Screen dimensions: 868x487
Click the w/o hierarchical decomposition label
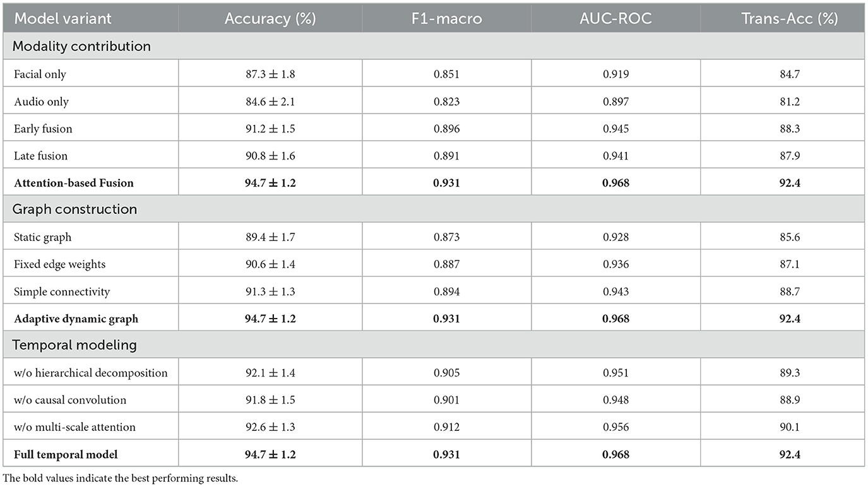click(x=91, y=373)
